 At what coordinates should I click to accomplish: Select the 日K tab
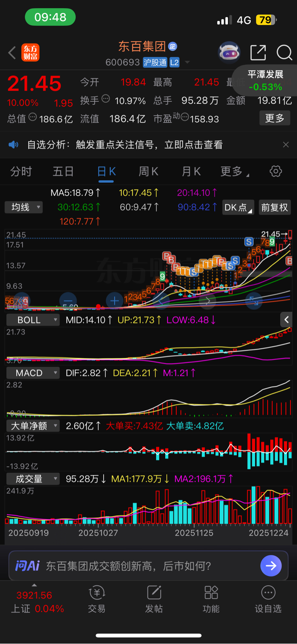[106, 171]
